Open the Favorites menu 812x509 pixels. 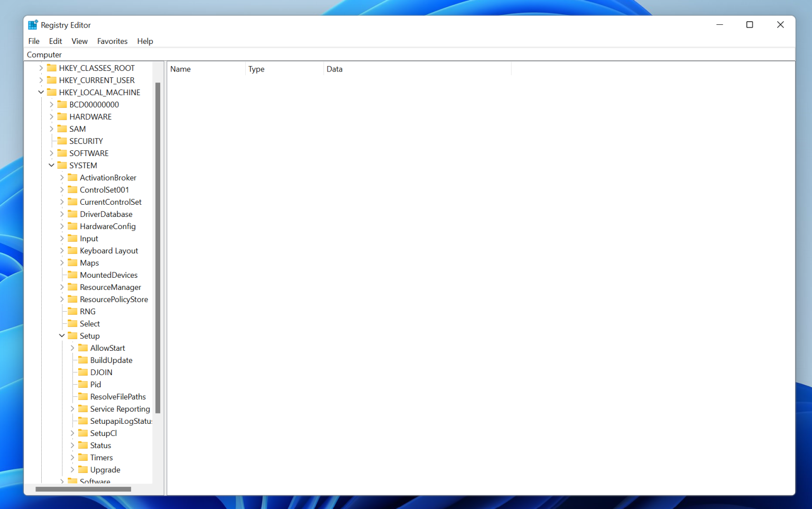pyautogui.click(x=112, y=41)
